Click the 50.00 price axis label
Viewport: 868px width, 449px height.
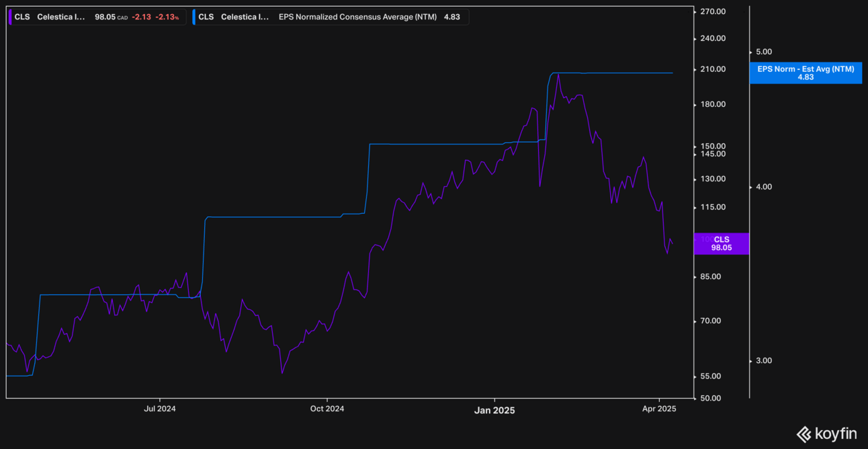tap(710, 398)
